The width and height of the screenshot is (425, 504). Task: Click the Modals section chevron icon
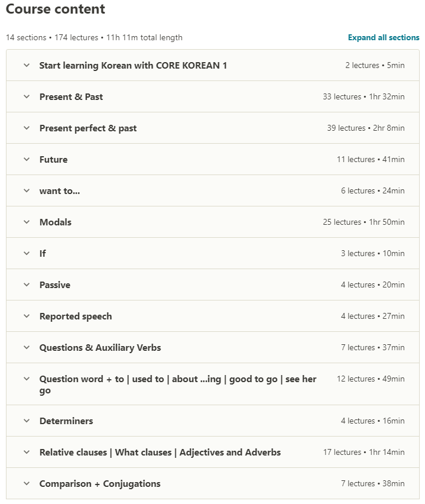pyautogui.click(x=27, y=222)
